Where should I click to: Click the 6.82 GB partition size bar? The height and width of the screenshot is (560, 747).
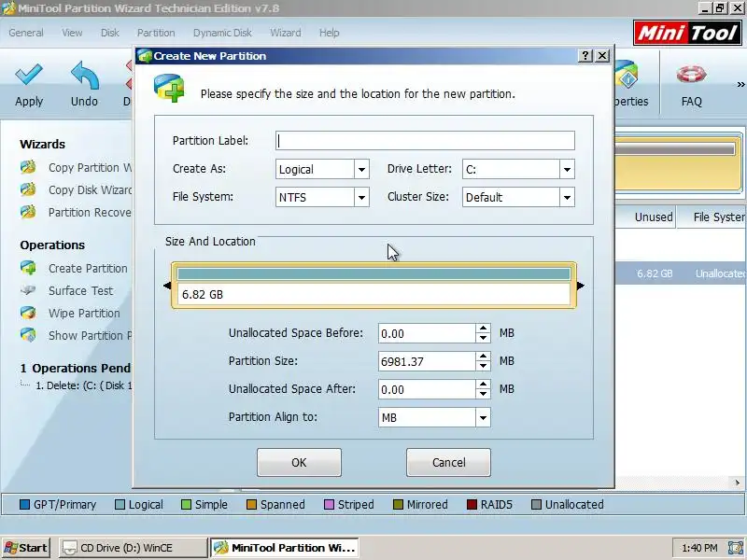373,286
